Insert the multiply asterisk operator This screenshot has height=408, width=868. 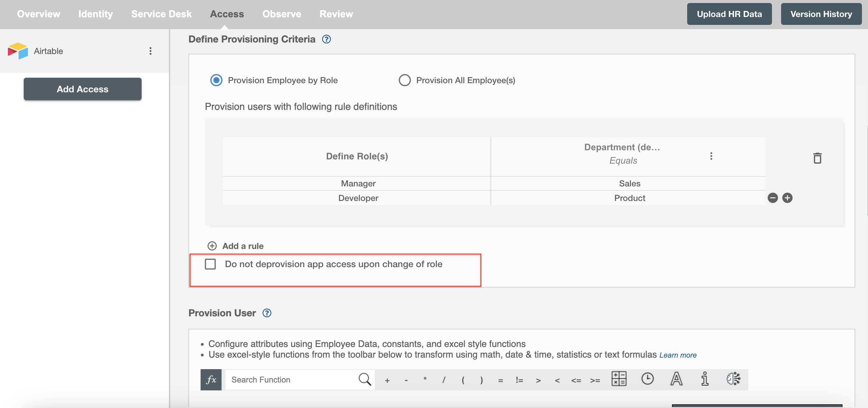pos(425,379)
